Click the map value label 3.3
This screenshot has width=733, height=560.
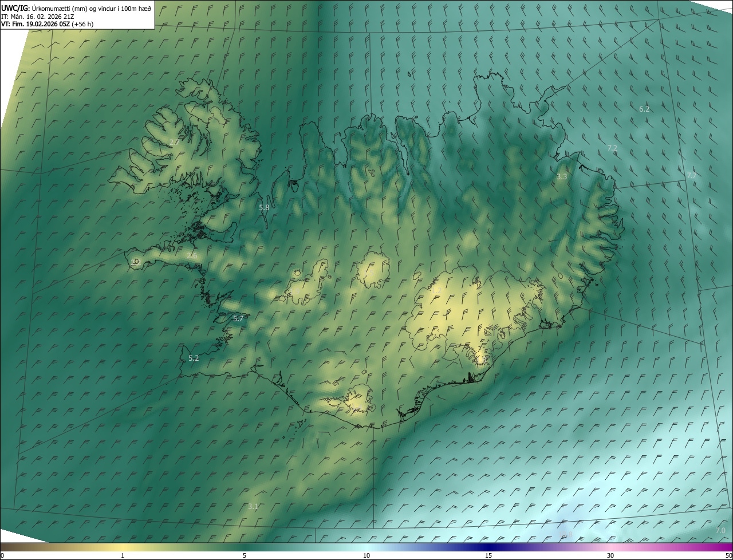tap(562, 177)
